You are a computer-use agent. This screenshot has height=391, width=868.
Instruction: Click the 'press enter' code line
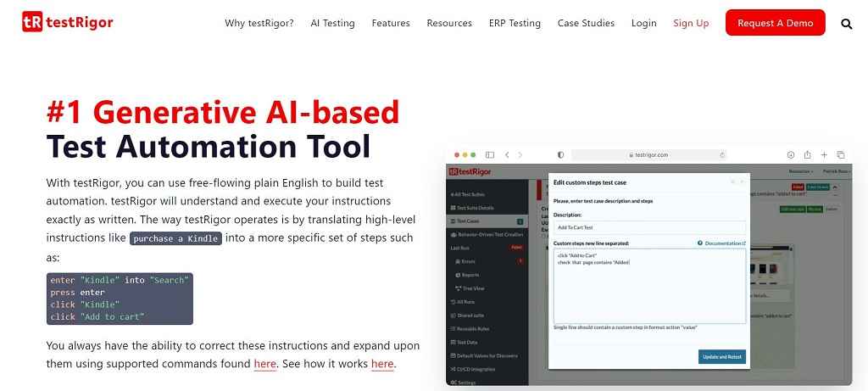pyautogui.click(x=77, y=293)
